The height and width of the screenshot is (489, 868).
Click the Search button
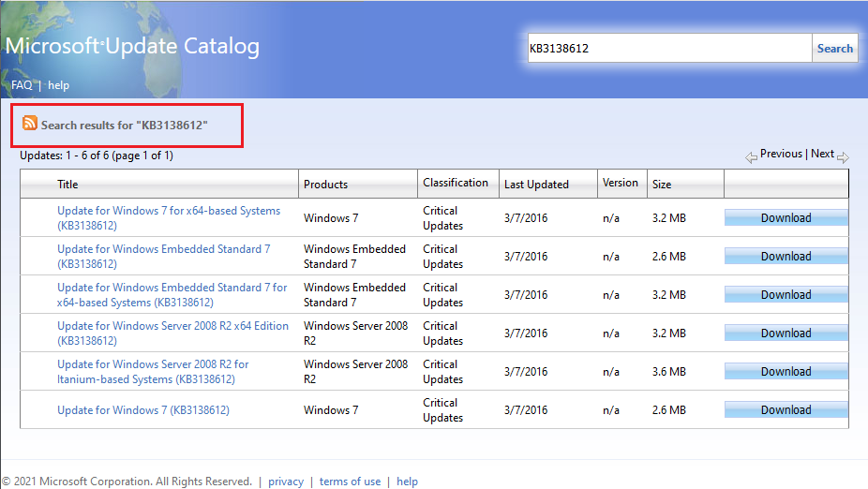tap(835, 48)
